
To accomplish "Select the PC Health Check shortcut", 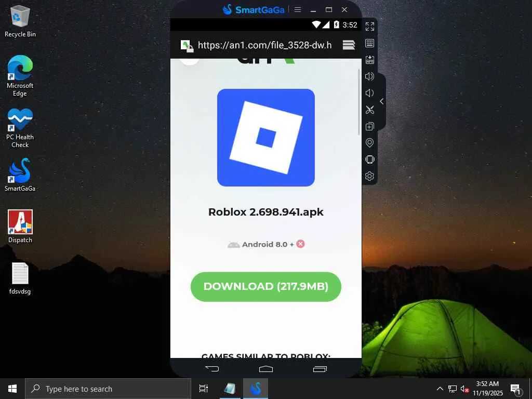I will (20, 128).
